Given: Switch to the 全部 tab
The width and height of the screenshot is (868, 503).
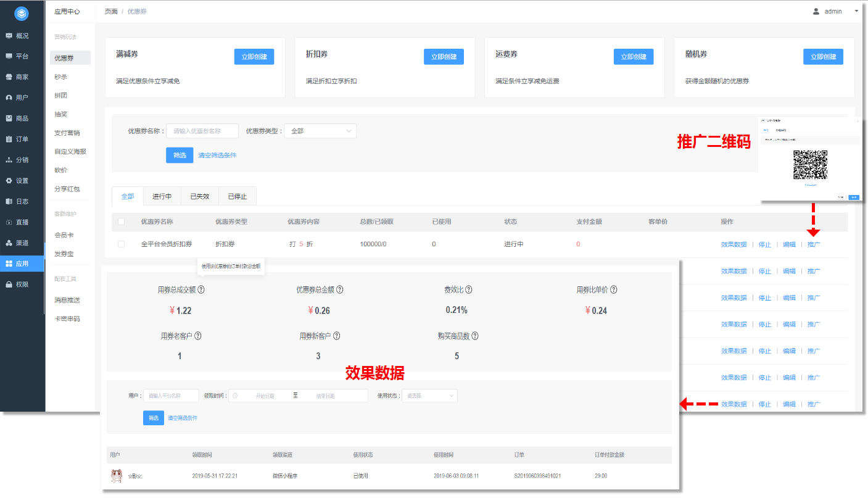Looking at the screenshot, I should pos(128,196).
